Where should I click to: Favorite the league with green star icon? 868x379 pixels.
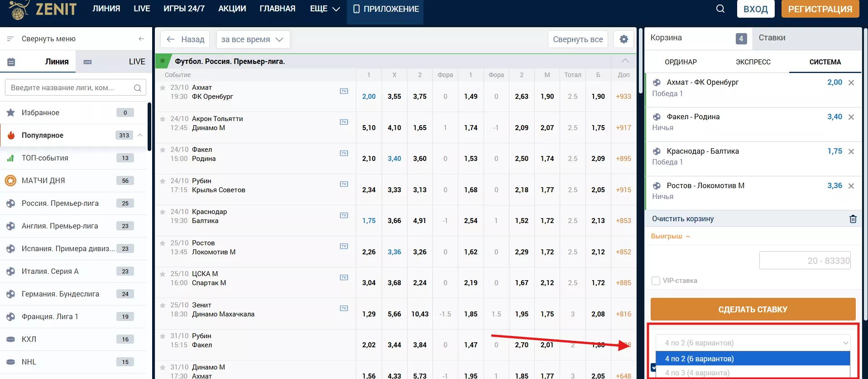tap(163, 61)
